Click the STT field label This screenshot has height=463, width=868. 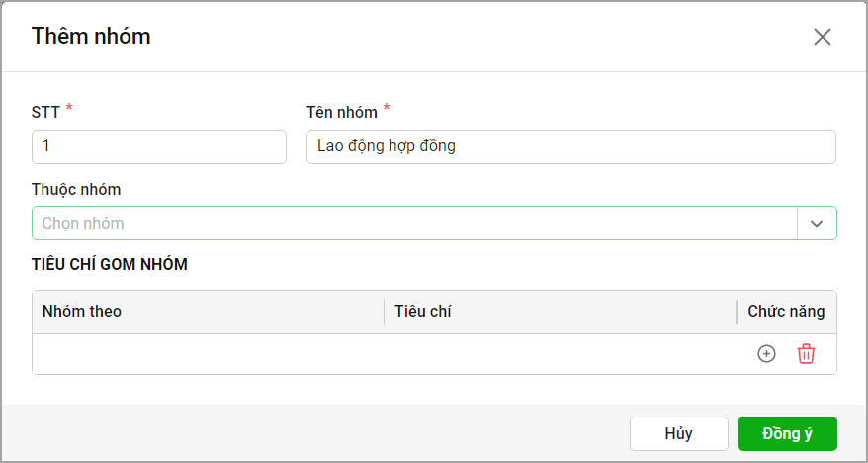click(x=45, y=112)
